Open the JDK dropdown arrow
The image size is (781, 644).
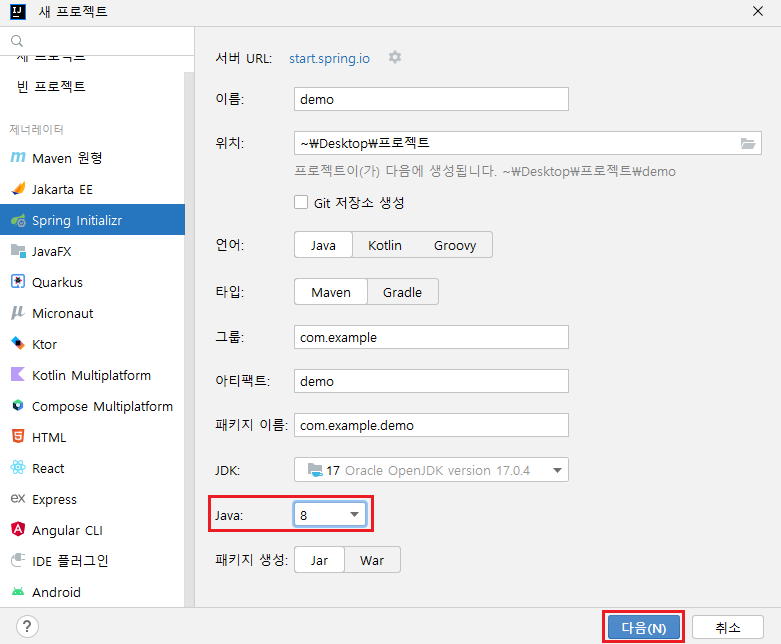coord(557,470)
